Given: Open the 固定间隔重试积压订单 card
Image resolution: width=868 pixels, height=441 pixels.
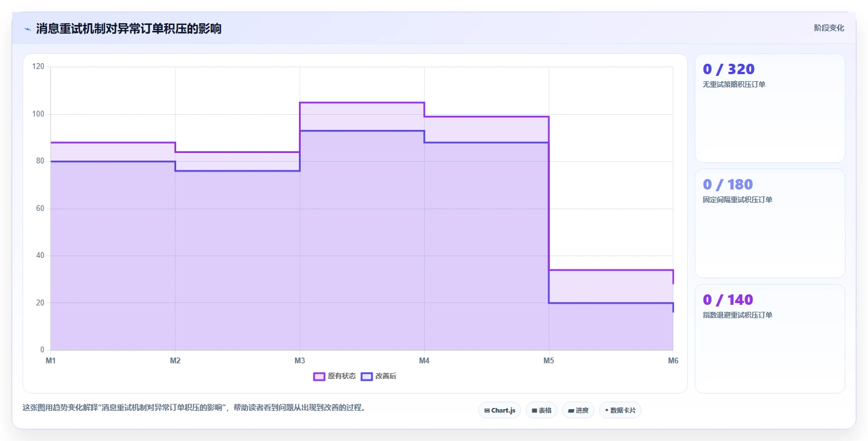Looking at the screenshot, I should (770, 223).
